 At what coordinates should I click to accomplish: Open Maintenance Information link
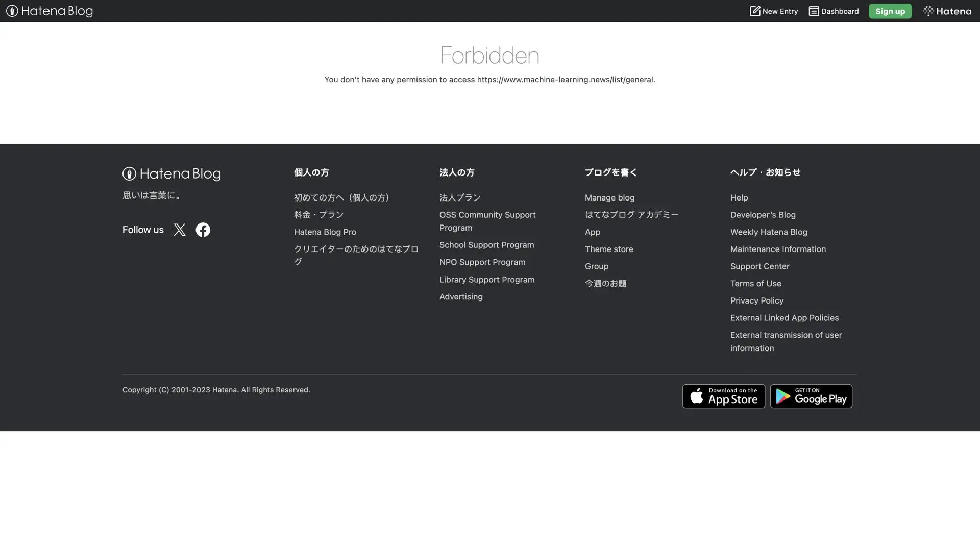pyautogui.click(x=777, y=249)
